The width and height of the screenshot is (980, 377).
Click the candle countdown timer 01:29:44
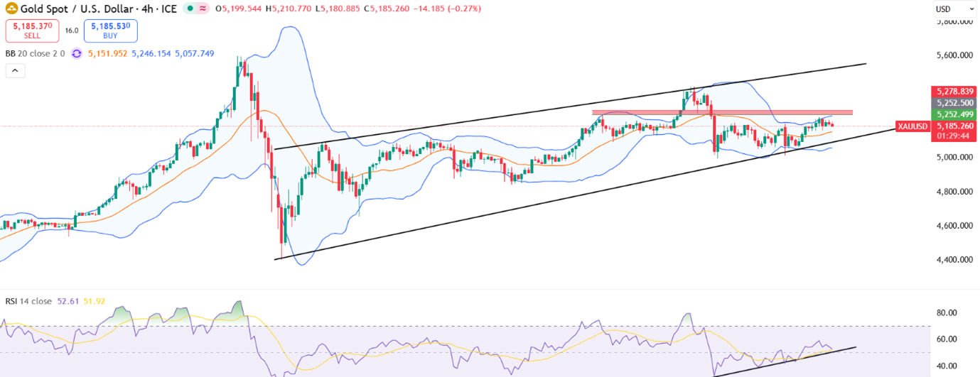coord(953,136)
